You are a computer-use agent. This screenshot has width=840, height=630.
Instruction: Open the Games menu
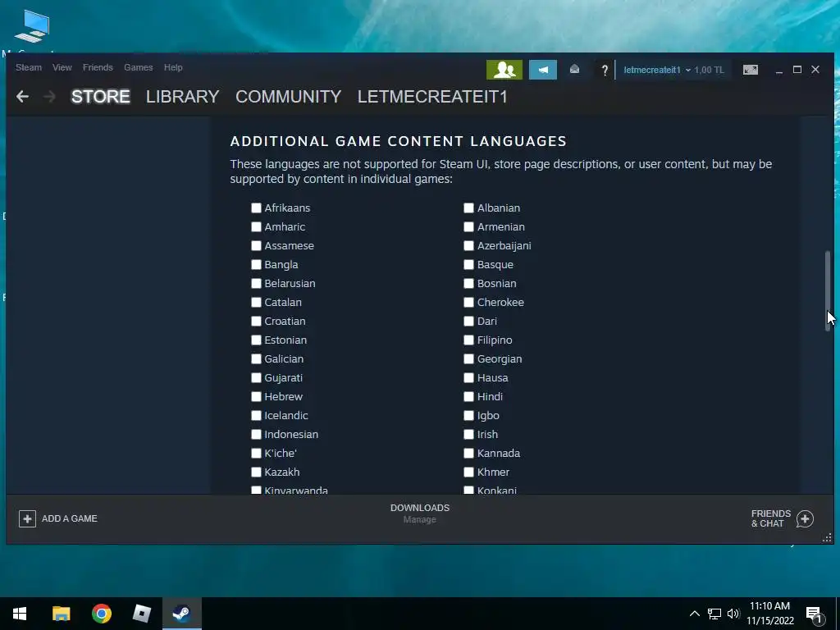tap(138, 67)
